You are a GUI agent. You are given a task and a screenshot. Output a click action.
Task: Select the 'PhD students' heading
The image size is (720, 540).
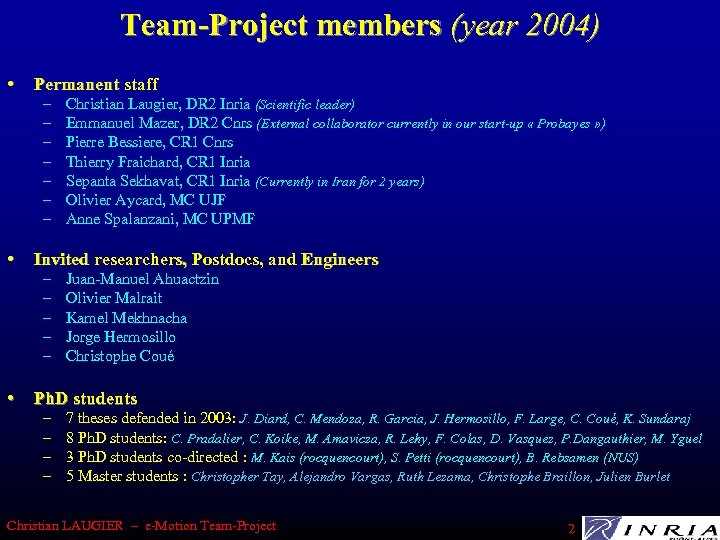tap(85, 399)
